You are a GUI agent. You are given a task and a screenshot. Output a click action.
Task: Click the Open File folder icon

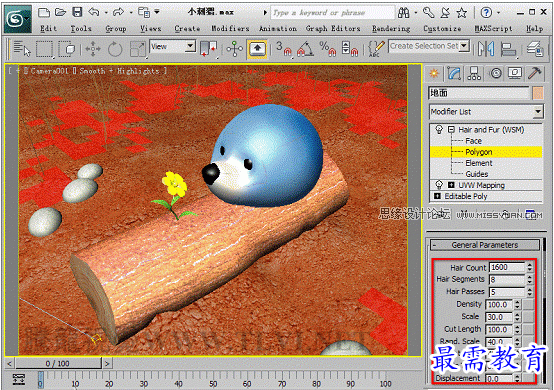coord(60,13)
